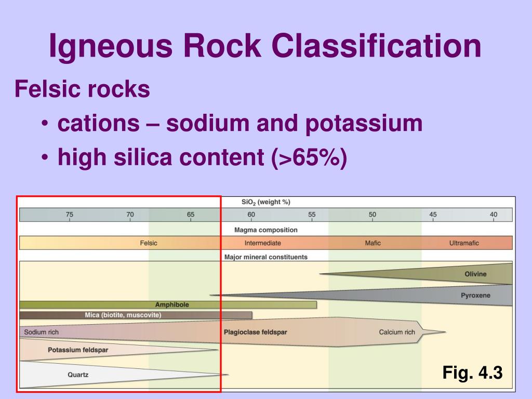
Task: Click the Amphibole bar label
Action: click(x=172, y=304)
